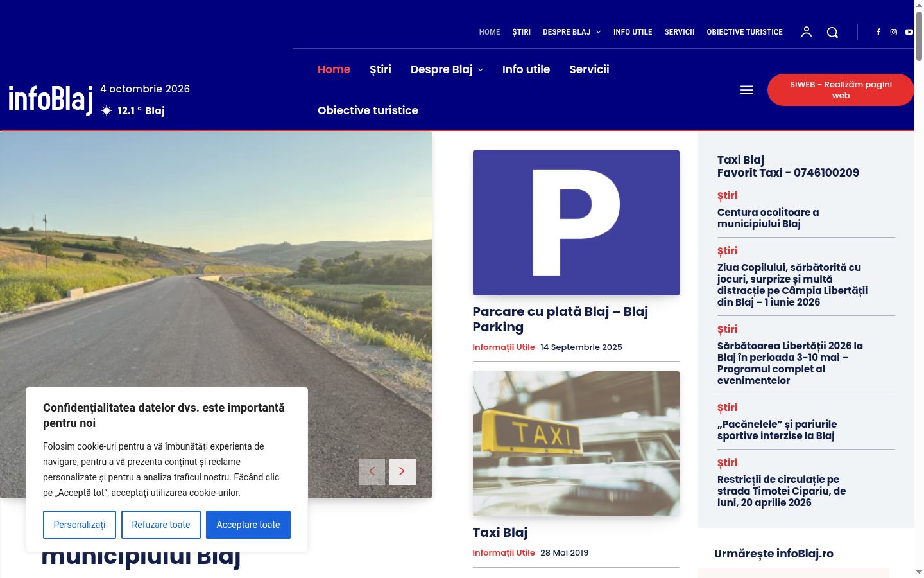Screen dimensions: 924x578
Task: Go to next slide arrow
Action: point(402,472)
